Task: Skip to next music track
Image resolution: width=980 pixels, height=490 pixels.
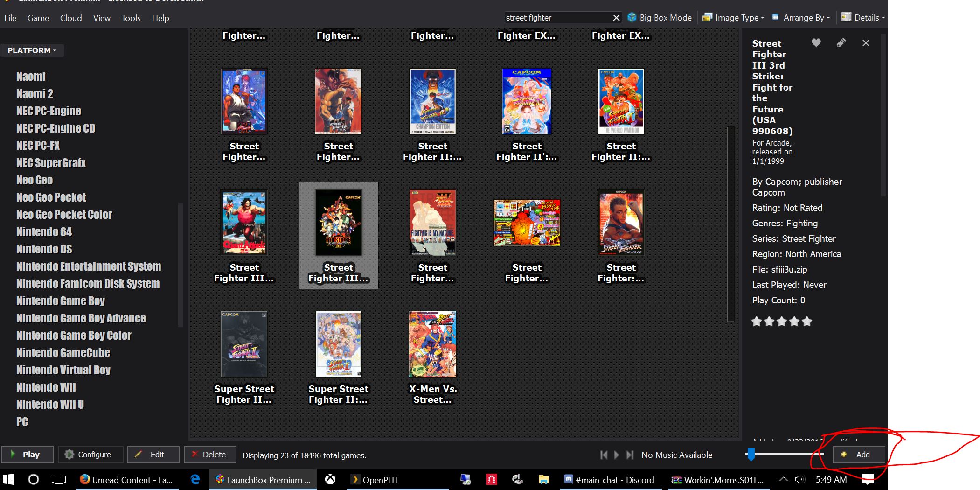Action: click(x=630, y=455)
